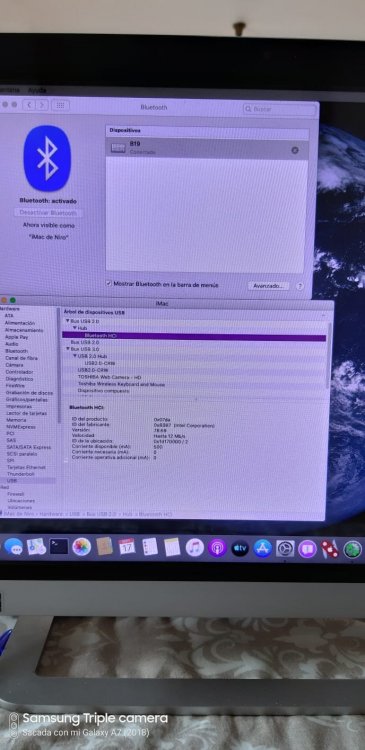Collapse the second Bus USB 3.0 node
The height and width of the screenshot is (750, 365).
pyautogui.click(x=67, y=349)
